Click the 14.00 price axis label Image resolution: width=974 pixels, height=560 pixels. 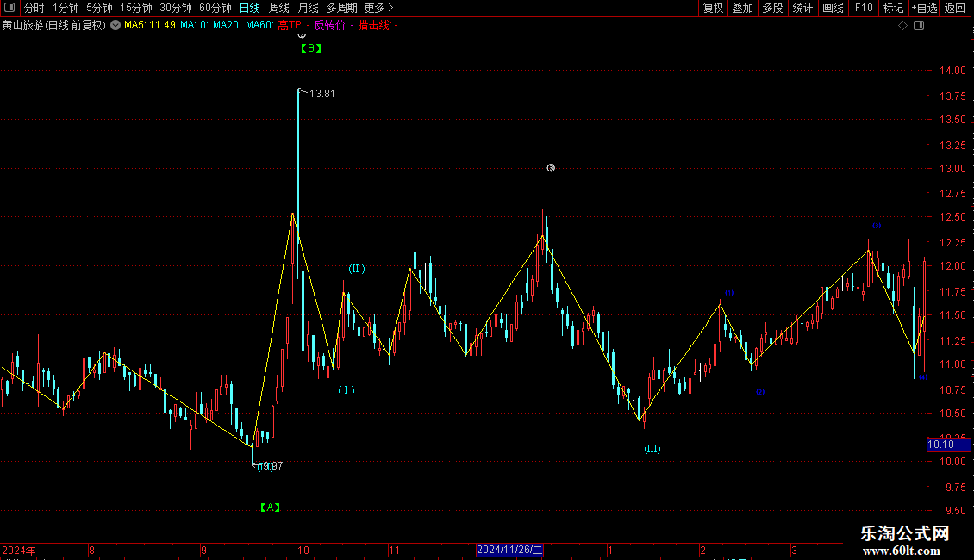pyautogui.click(x=952, y=71)
